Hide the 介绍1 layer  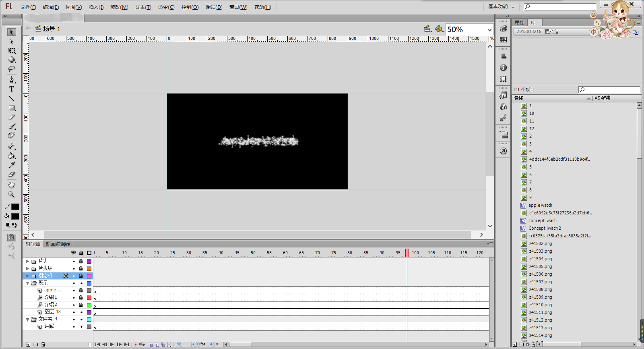point(74,297)
